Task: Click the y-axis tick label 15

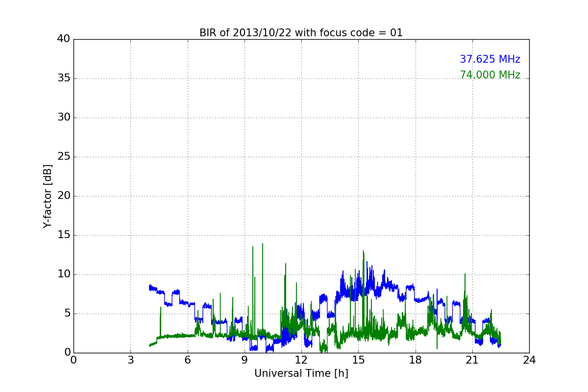Action: tap(64, 235)
